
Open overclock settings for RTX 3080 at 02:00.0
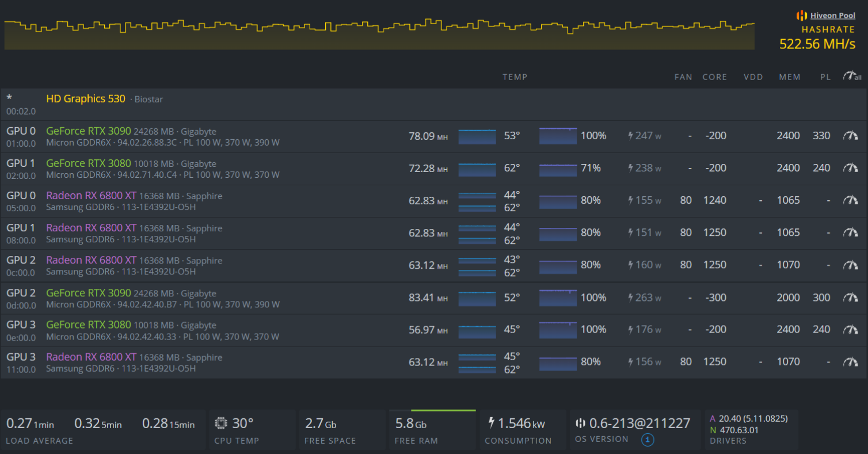click(x=850, y=168)
